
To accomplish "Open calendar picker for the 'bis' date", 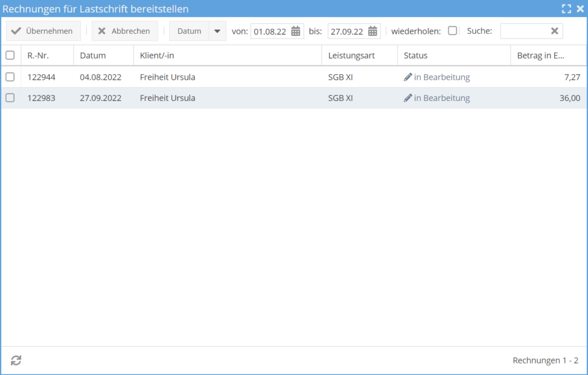I will 373,31.
